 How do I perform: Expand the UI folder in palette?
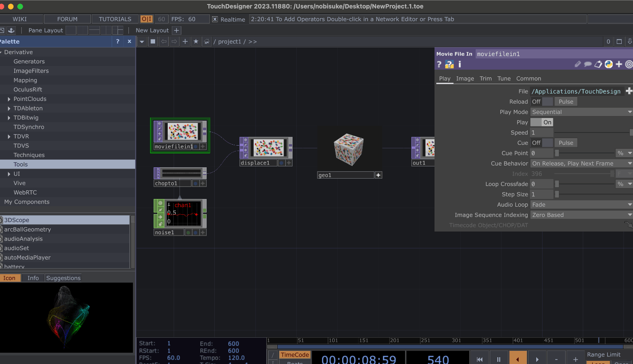[x=9, y=174]
